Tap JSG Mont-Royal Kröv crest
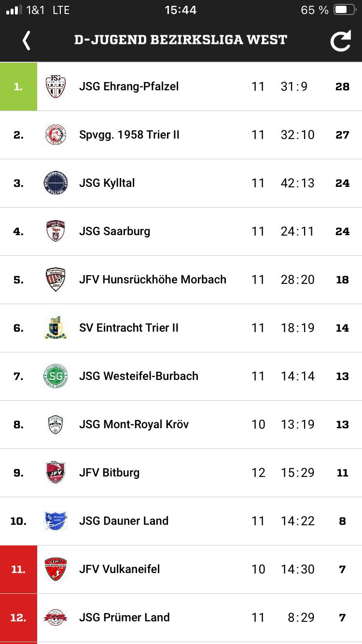 (56, 424)
